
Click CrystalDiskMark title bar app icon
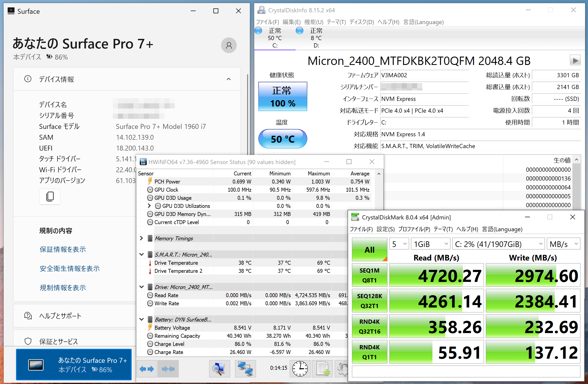[355, 217]
